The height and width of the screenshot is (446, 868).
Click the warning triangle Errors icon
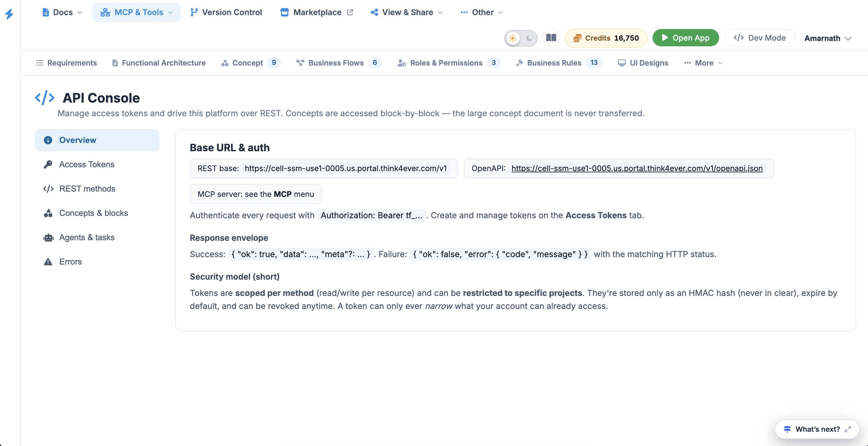[x=48, y=262]
